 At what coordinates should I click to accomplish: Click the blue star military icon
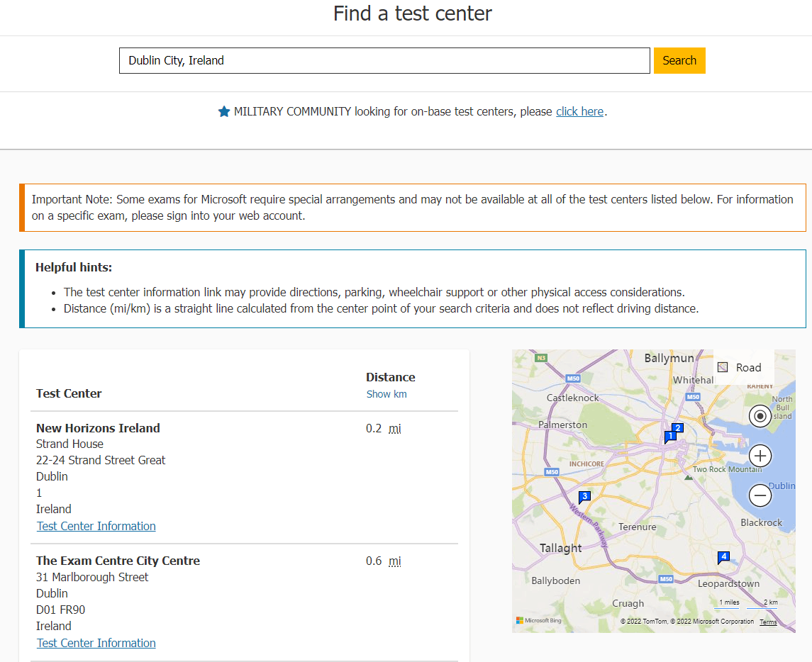point(223,111)
